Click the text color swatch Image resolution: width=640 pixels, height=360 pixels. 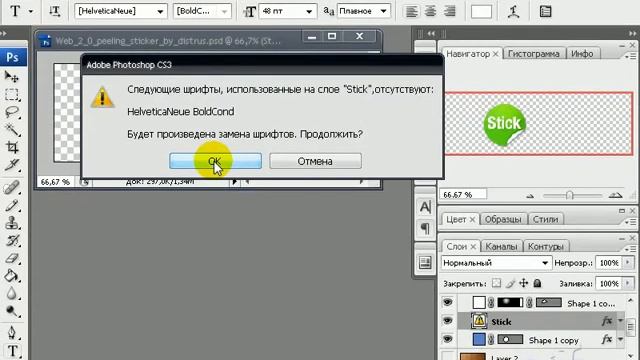coord(481,11)
